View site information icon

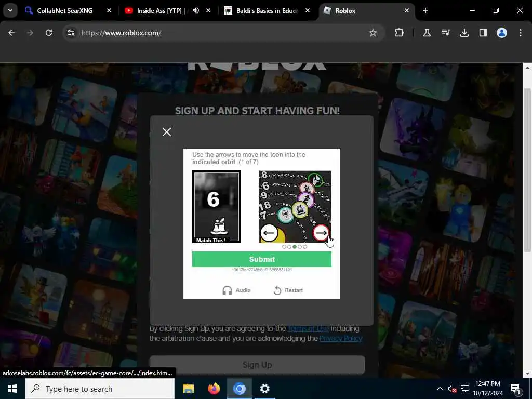[71, 33]
